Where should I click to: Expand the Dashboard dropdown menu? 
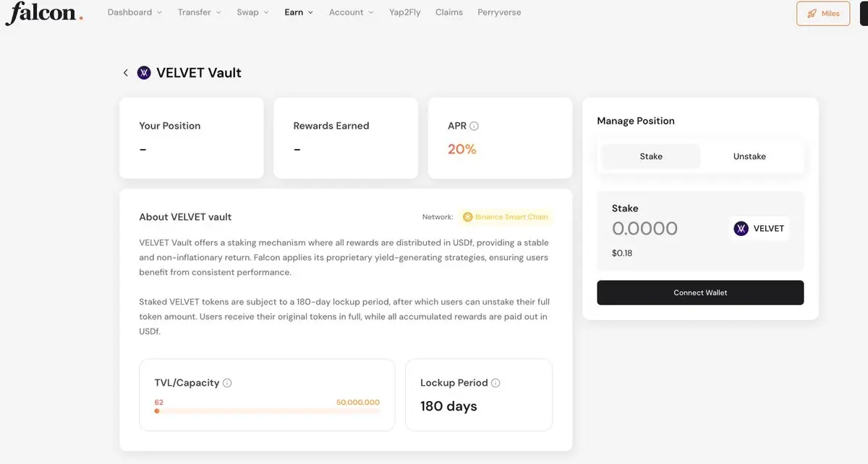[135, 12]
